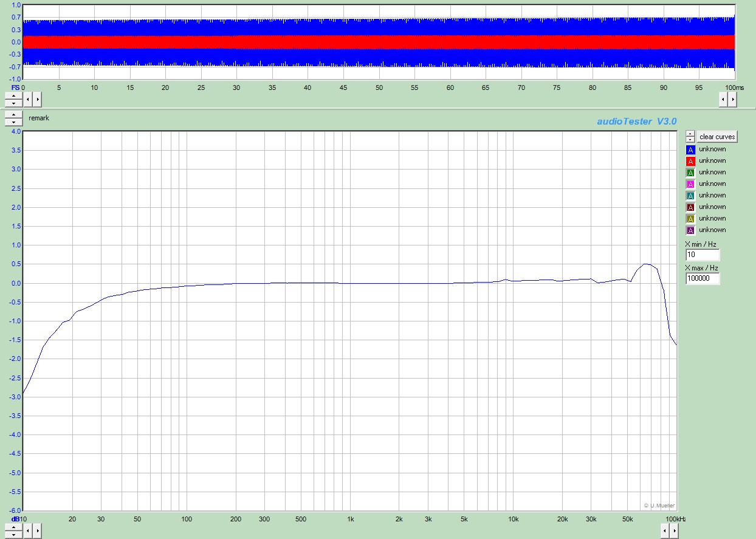Click the 4.0 dB axis label
The image size is (756, 539).
[x=16, y=131]
